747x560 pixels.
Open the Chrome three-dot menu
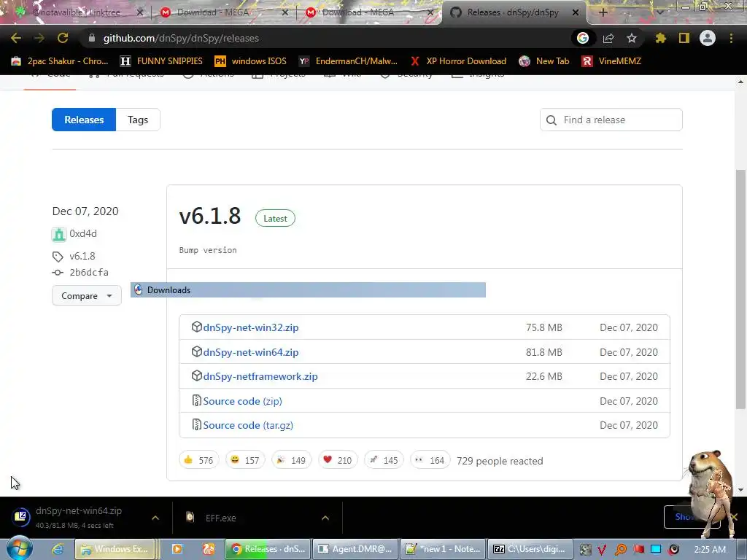click(731, 38)
